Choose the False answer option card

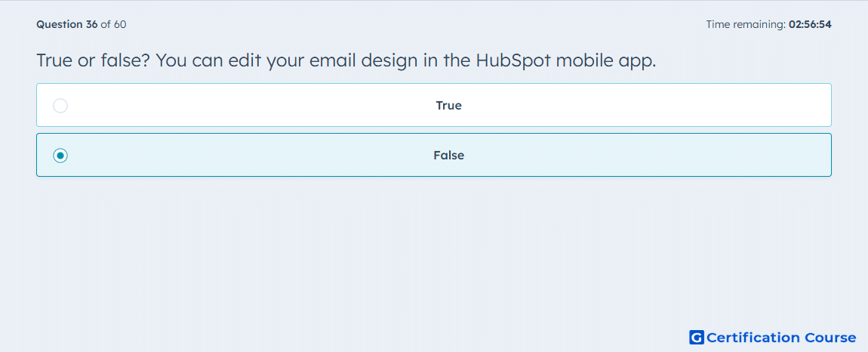pos(434,155)
